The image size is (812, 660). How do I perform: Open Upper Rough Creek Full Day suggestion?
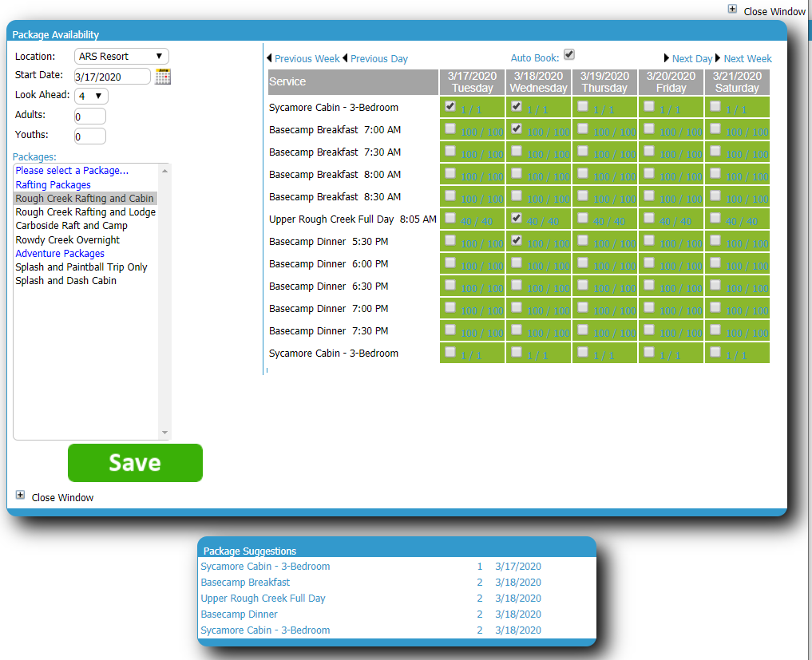pyautogui.click(x=263, y=599)
